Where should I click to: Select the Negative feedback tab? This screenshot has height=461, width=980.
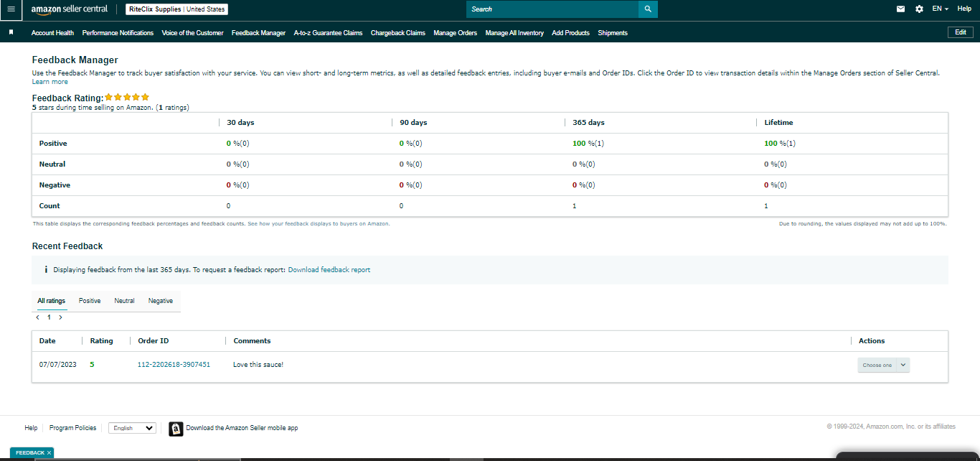point(161,301)
